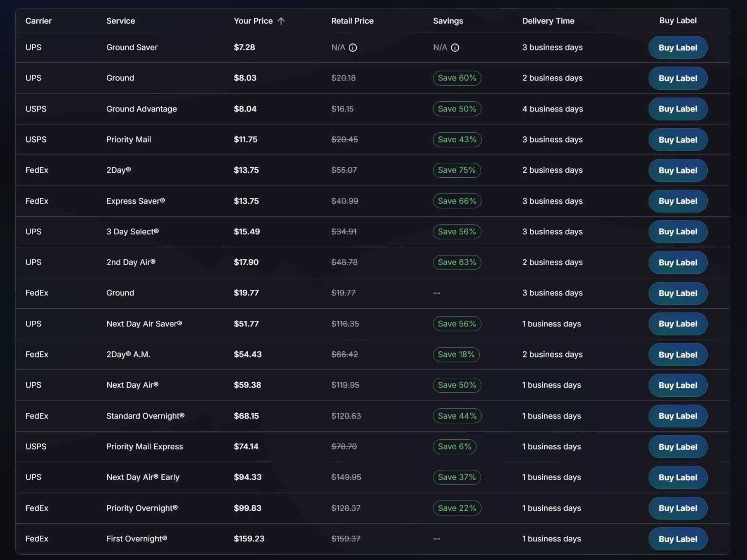Viewport: 747px width, 560px height.
Task: Click the Save 6% badge
Action: pyautogui.click(x=455, y=447)
